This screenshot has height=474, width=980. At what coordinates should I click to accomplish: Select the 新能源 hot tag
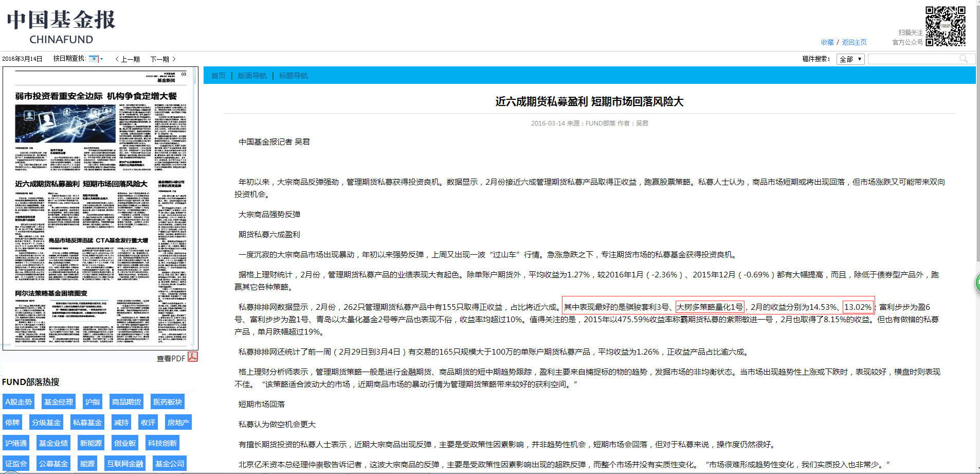pos(90,443)
